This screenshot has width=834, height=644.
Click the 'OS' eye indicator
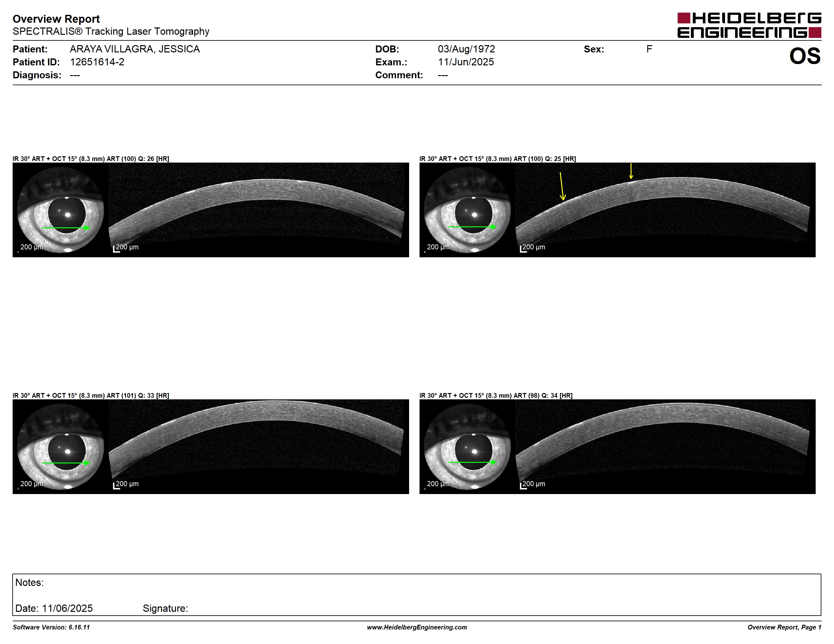pyautogui.click(x=805, y=56)
